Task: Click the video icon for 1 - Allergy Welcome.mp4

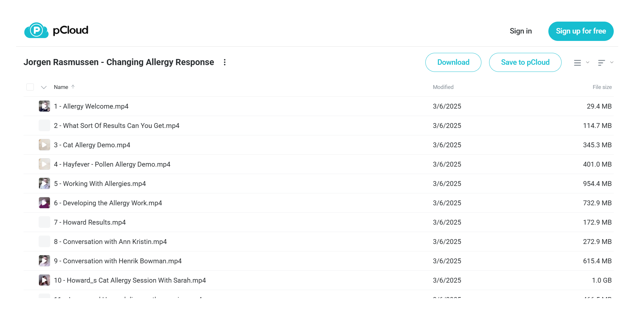Action: (x=44, y=106)
